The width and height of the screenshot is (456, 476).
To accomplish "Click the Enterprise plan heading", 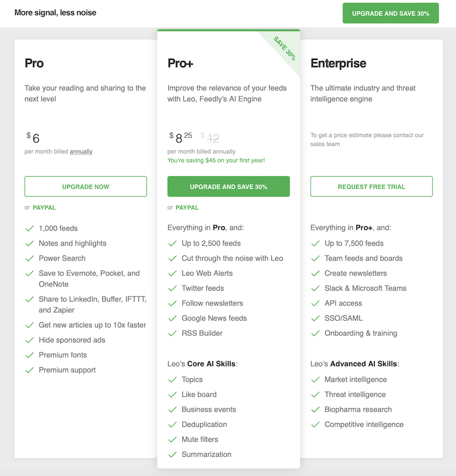I will pyautogui.click(x=338, y=63).
